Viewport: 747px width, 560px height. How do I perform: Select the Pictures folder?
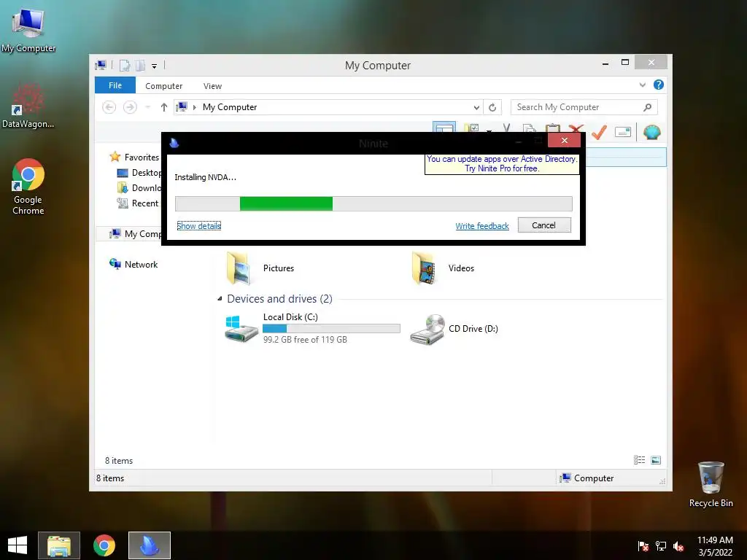pos(260,268)
